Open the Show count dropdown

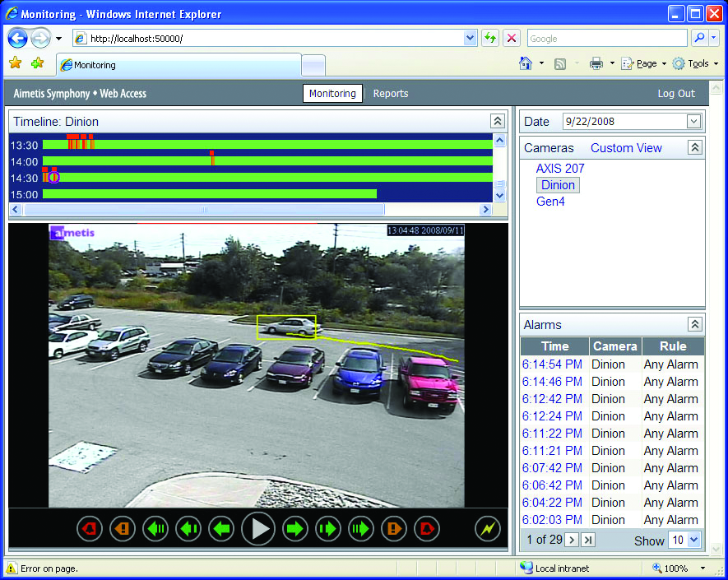pyautogui.click(x=693, y=541)
